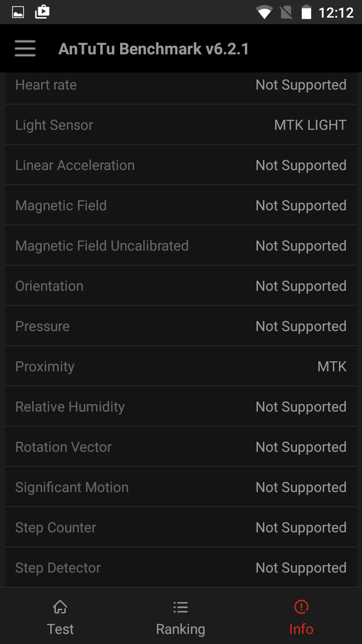Tap the Wi-Fi status bar icon
This screenshot has height=644, width=362.
click(264, 12)
